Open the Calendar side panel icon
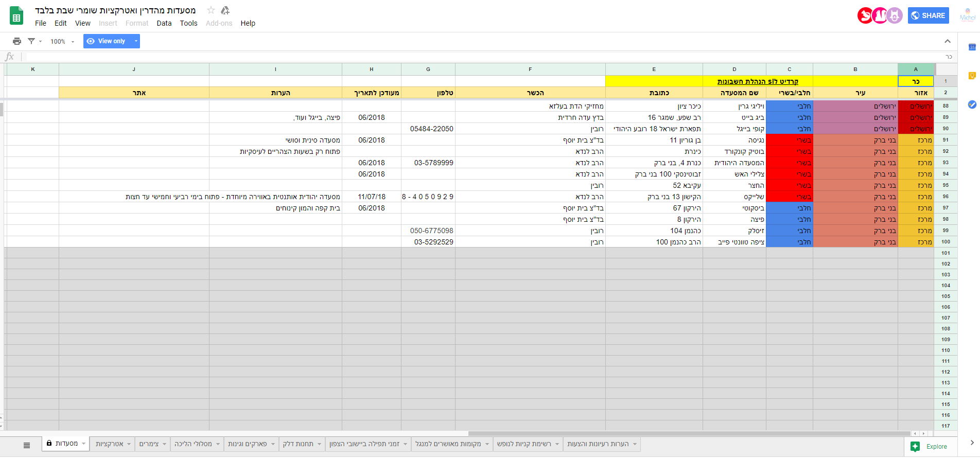980x458 pixels. 972,47
